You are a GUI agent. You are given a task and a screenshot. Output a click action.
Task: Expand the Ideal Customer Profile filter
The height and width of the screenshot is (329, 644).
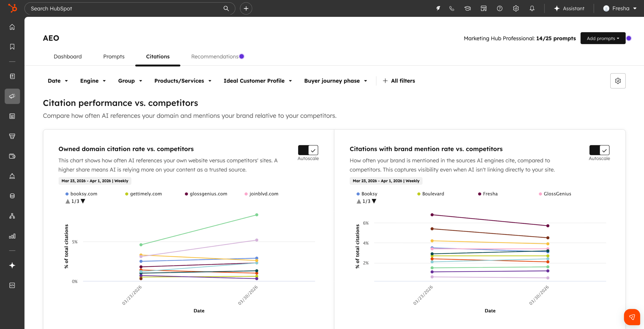point(258,81)
